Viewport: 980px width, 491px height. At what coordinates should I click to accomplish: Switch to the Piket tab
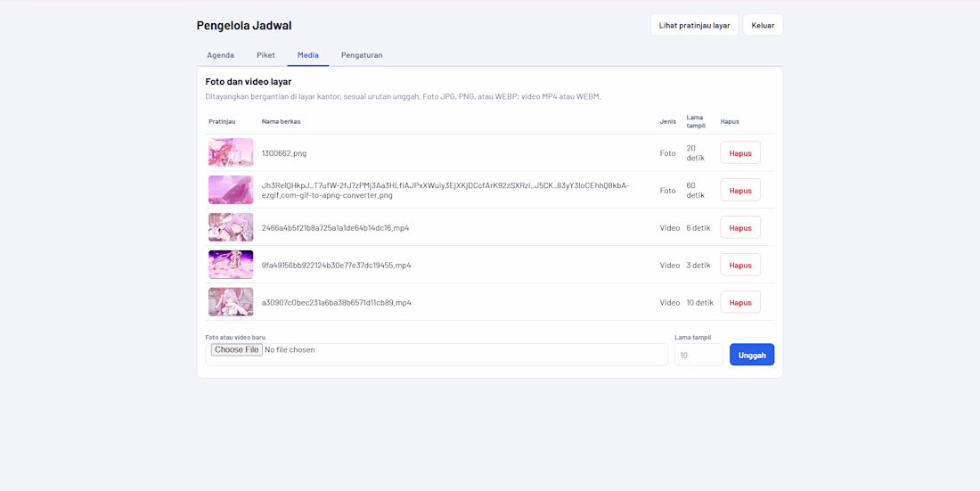pyautogui.click(x=265, y=55)
